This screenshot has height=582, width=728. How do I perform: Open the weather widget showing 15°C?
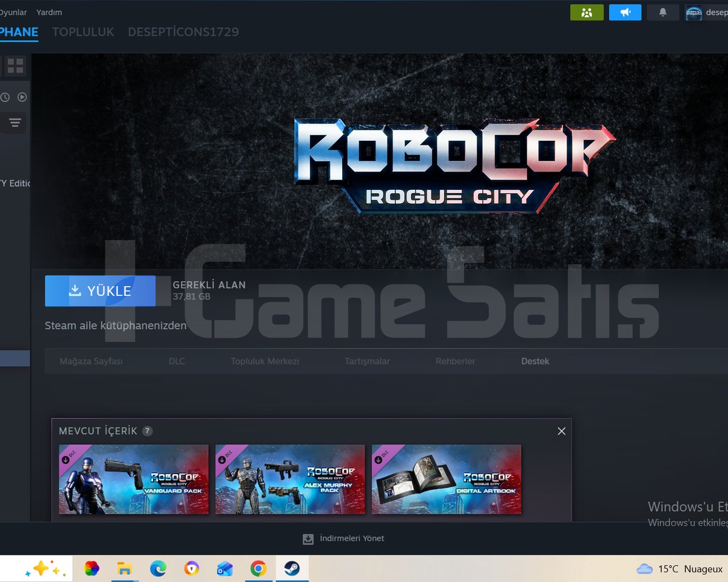click(679, 569)
